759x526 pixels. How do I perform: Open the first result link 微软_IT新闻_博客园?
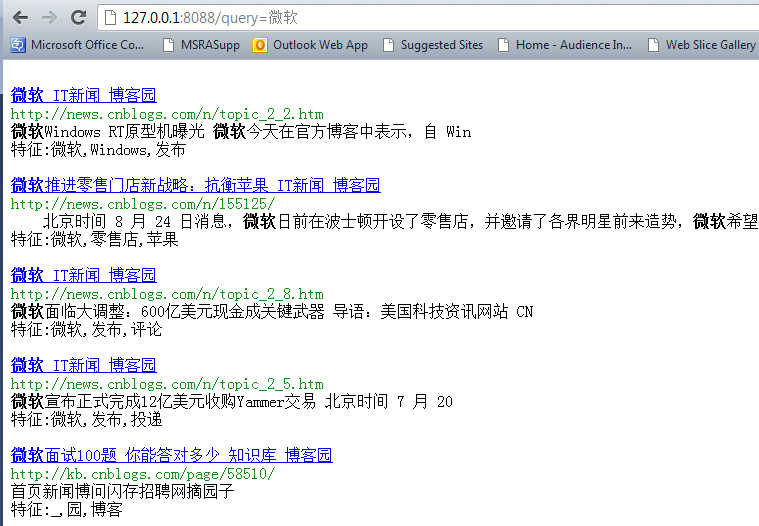click(x=83, y=95)
